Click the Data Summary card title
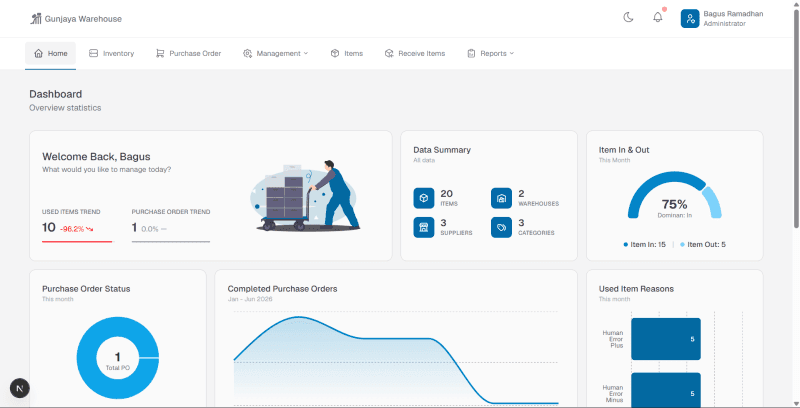Screen dimensions: 800x408 point(442,150)
